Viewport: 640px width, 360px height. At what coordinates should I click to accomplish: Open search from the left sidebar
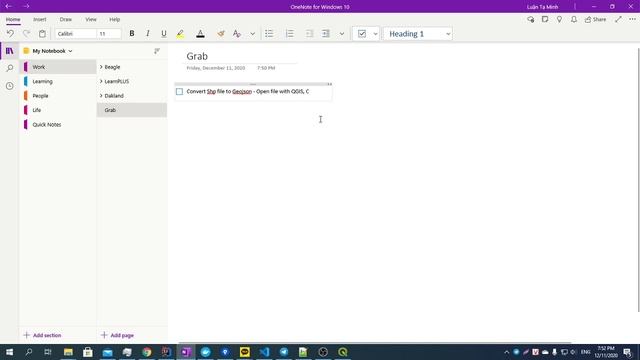click(9, 68)
